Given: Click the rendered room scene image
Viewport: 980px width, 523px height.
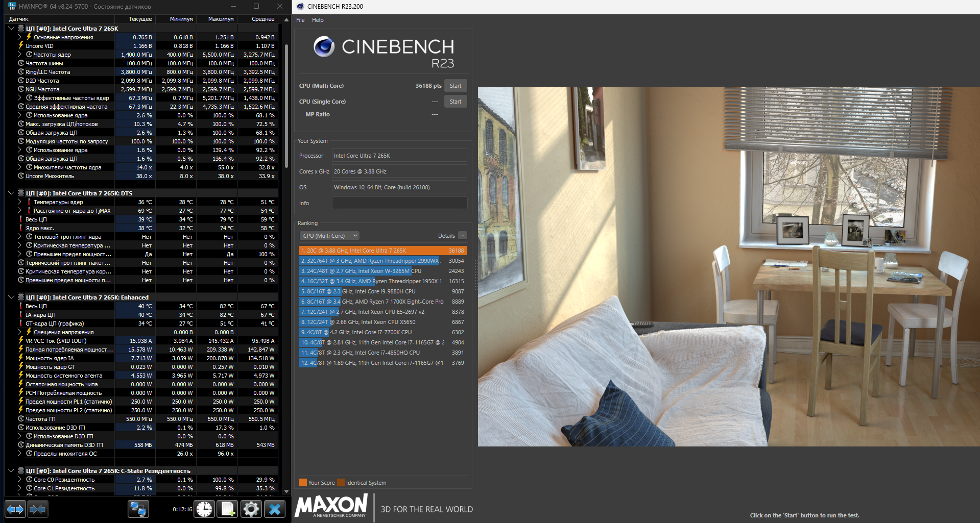Looking at the screenshot, I should (729, 266).
